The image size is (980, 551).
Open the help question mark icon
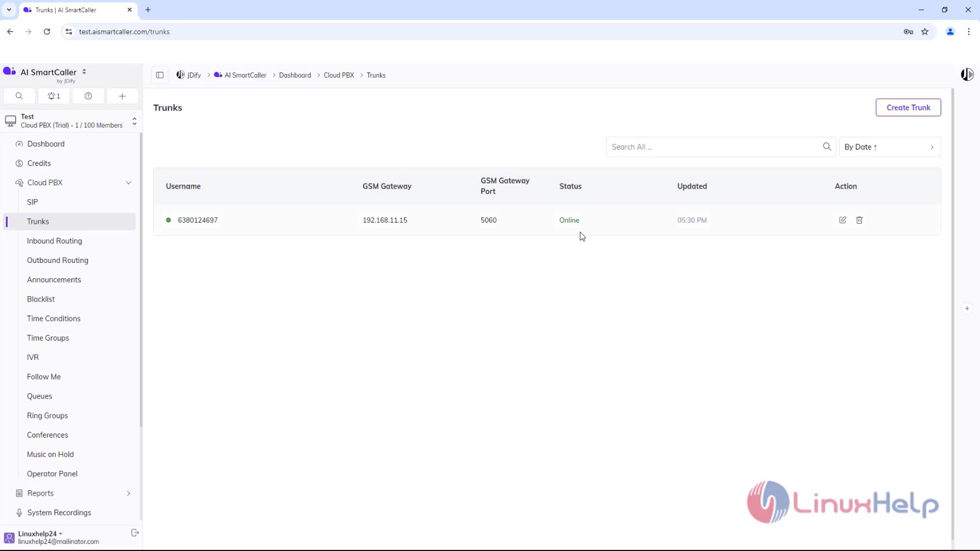click(88, 96)
